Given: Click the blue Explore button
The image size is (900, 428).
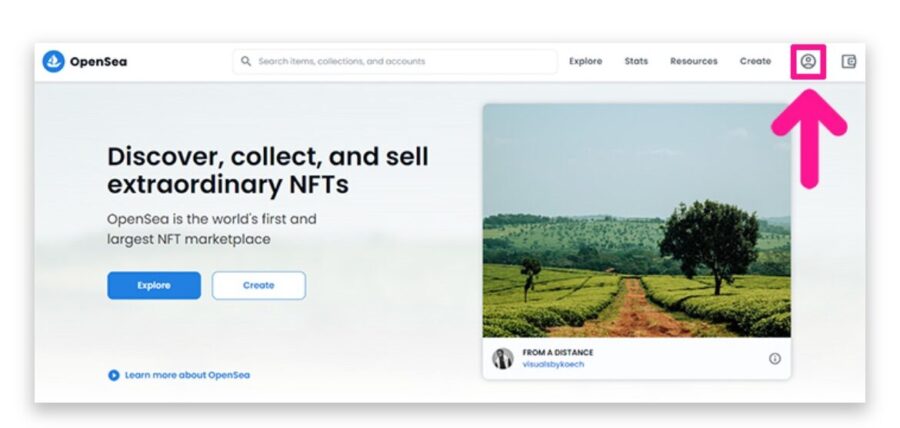Looking at the screenshot, I should (x=154, y=285).
